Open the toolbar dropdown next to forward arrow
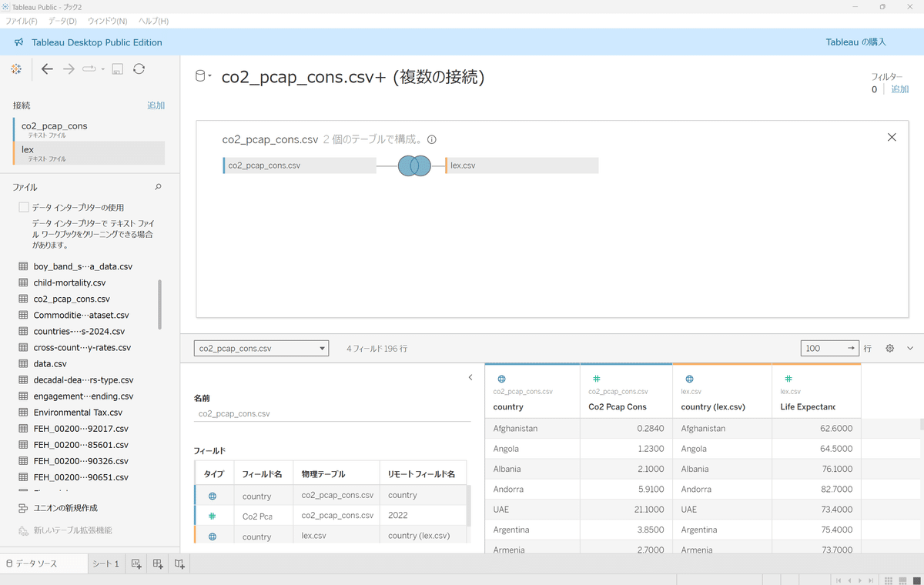The image size is (924, 585). pos(102,69)
